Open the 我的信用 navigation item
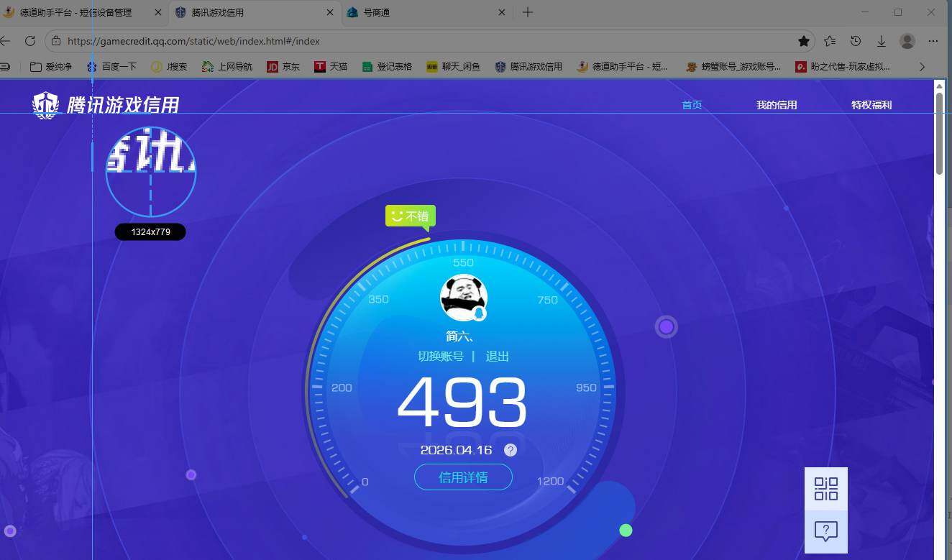Image resolution: width=952 pixels, height=560 pixels. click(x=777, y=105)
